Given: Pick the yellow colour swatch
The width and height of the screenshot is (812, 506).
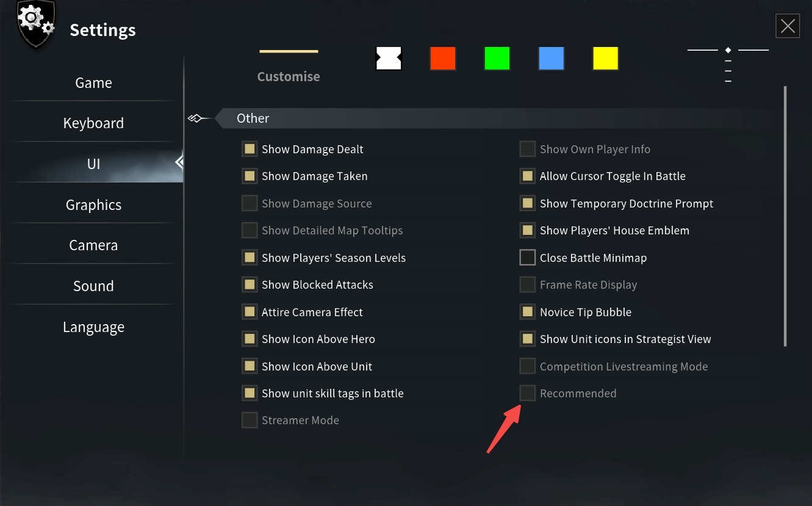Looking at the screenshot, I should pos(606,59).
